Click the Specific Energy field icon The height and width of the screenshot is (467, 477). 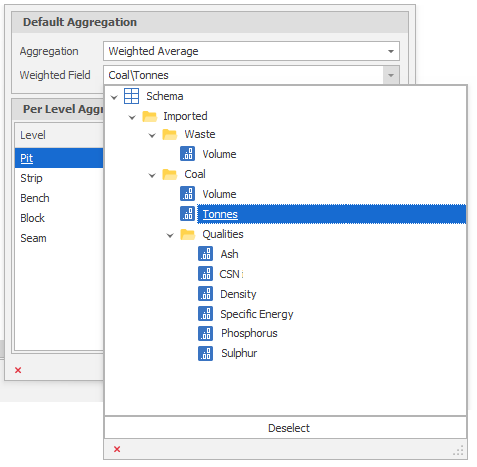pyautogui.click(x=205, y=314)
